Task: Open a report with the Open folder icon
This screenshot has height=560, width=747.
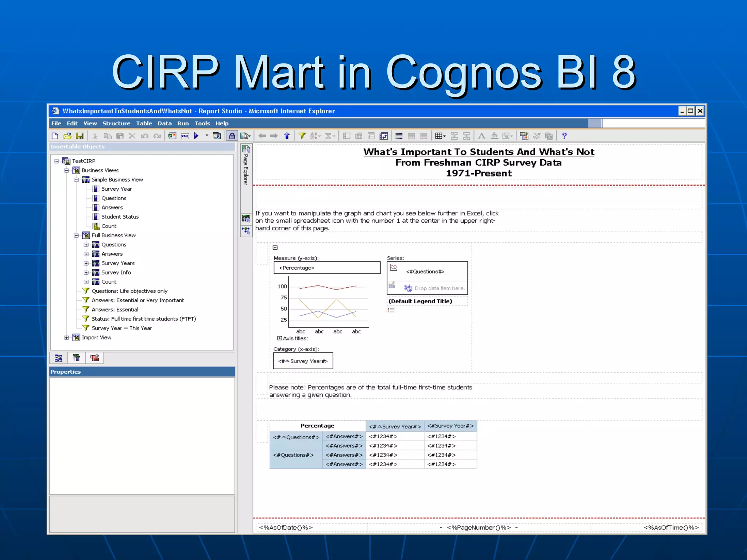Action: [x=67, y=136]
